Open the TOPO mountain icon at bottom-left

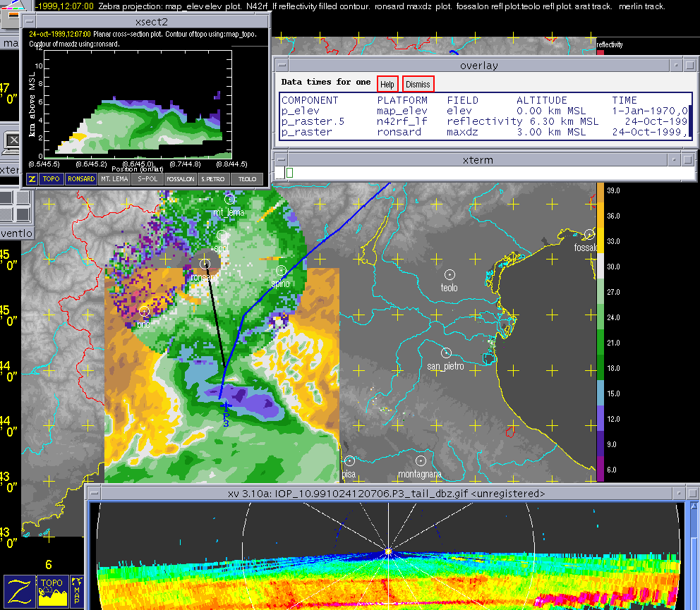point(52,592)
